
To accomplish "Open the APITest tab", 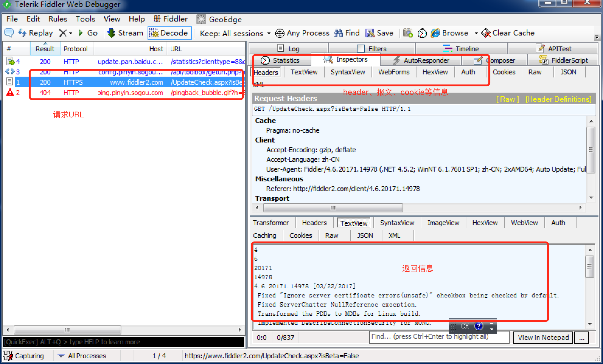I will [553, 49].
